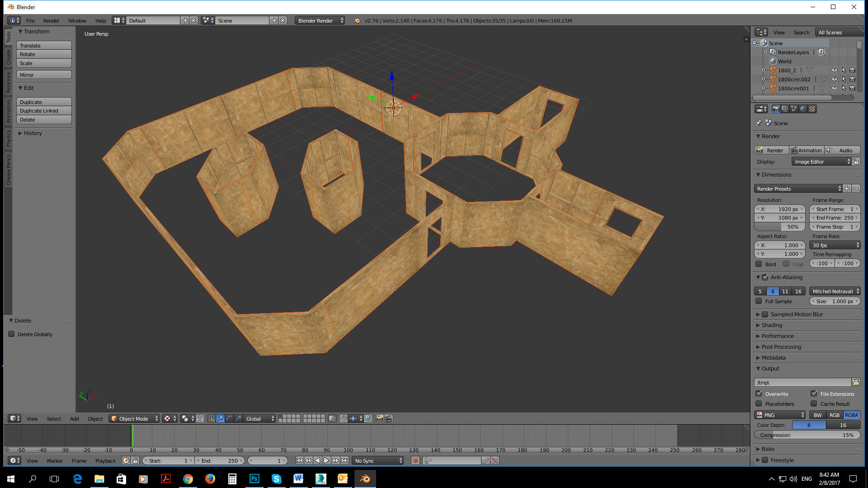Open the Marker menu in timeline
Screen dimensions: 868x488
[55, 460]
